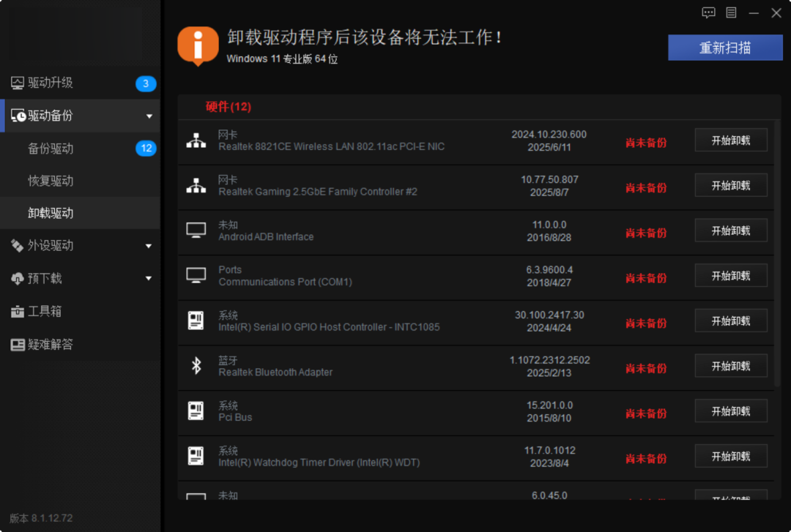Open the 备份驱动 page
The height and width of the screenshot is (532, 791).
coord(81,149)
